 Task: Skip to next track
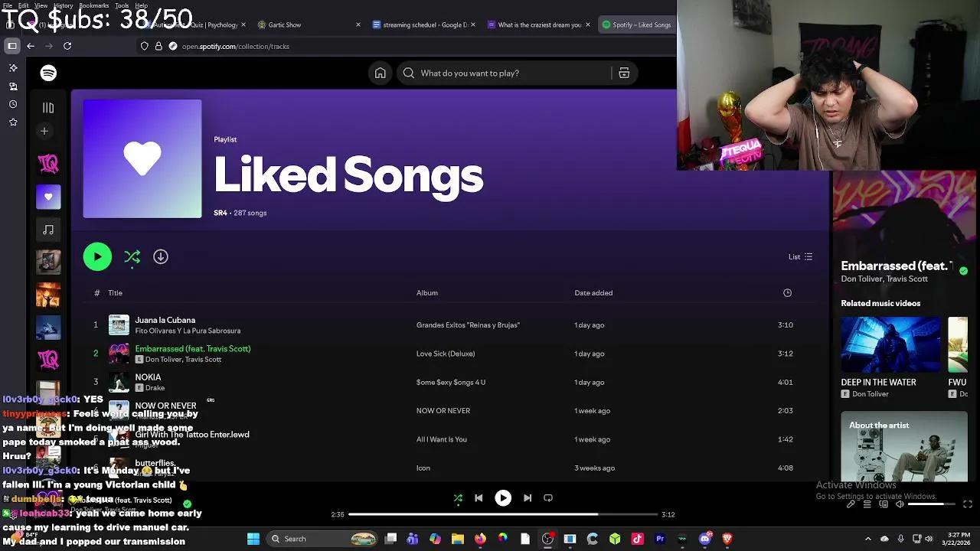coord(528,497)
